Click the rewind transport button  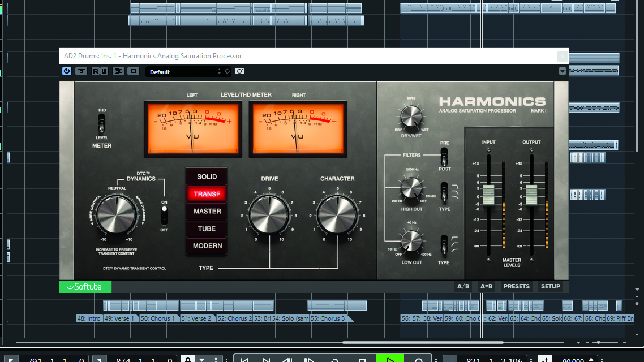[287, 360]
